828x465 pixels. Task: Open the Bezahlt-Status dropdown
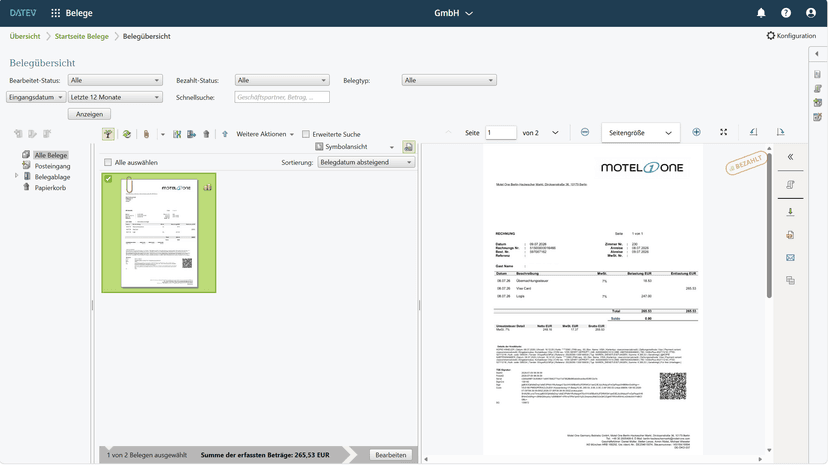point(282,80)
